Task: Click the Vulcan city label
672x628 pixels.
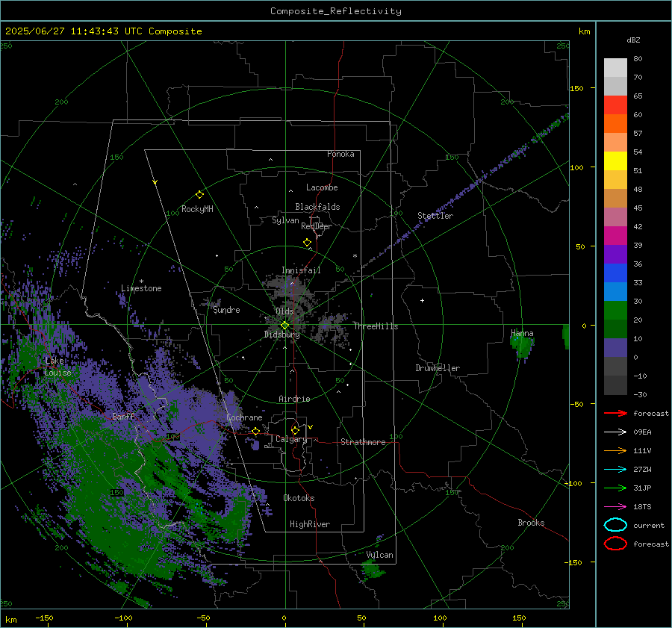Action: (x=380, y=555)
